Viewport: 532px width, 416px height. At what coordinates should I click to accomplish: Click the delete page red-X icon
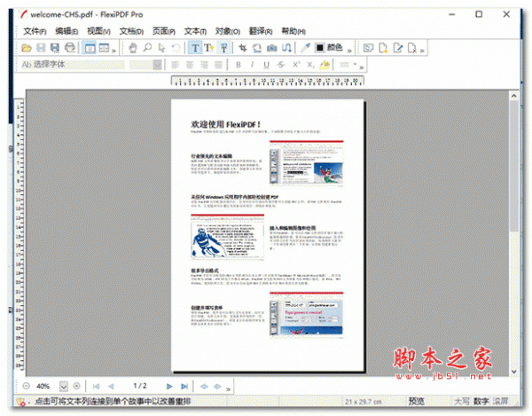tap(412, 48)
